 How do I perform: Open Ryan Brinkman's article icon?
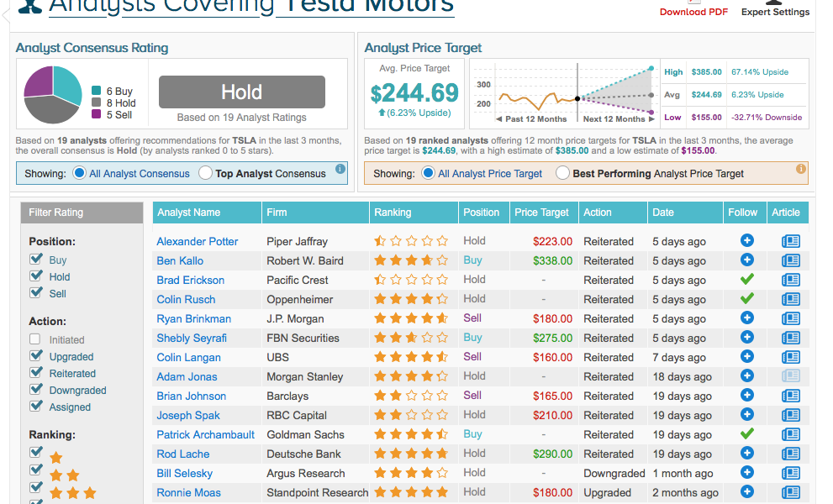(790, 318)
